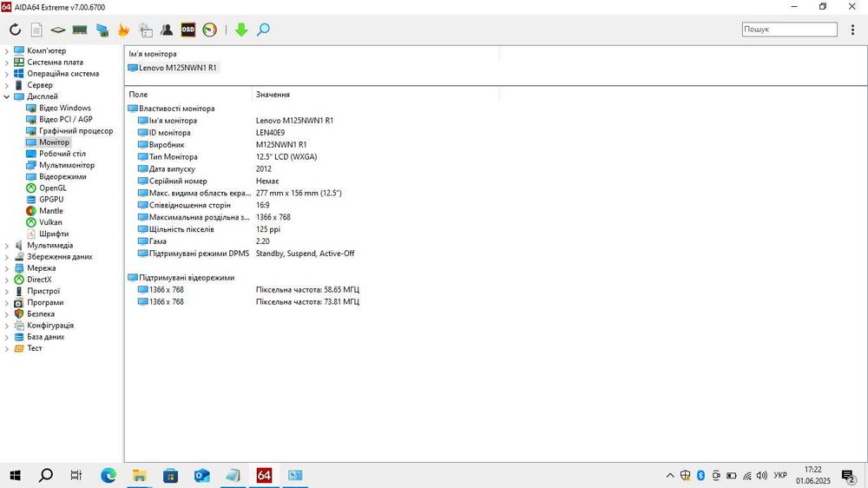Image resolution: width=868 pixels, height=488 pixels.
Task: Open the three-dot menu at top right
Action: tap(852, 30)
